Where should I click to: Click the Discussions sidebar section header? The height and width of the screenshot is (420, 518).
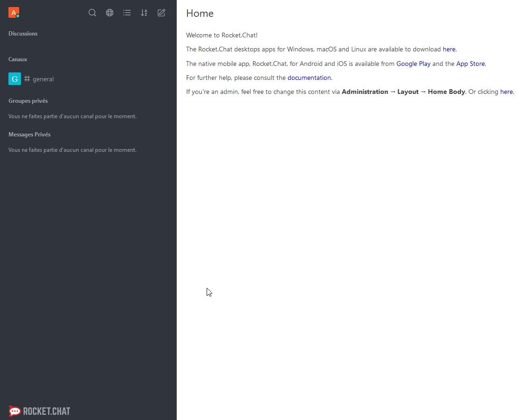click(x=23, y=34)
